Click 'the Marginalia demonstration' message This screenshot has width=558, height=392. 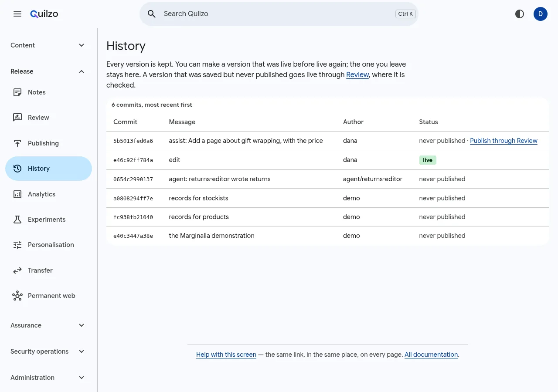click(x=211, y=236)
